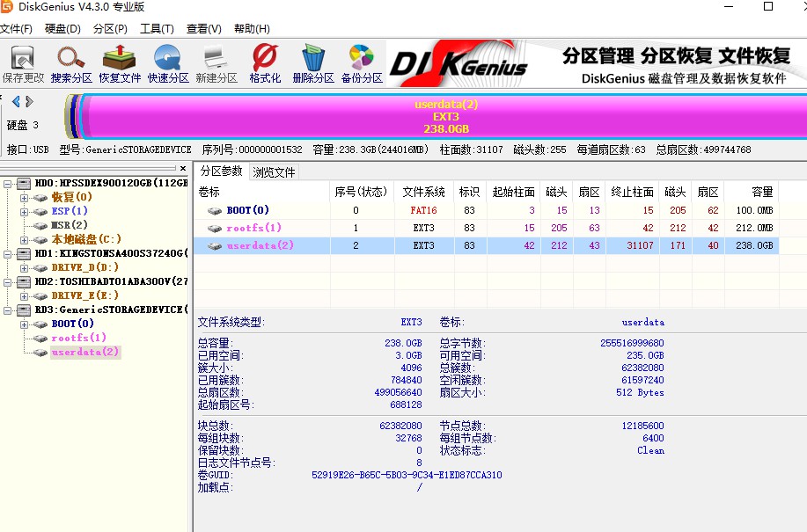Viewport: 807px width, 532px height.
Task: Switch to the 浏览文件 tab
Action: tap(274, 172)
